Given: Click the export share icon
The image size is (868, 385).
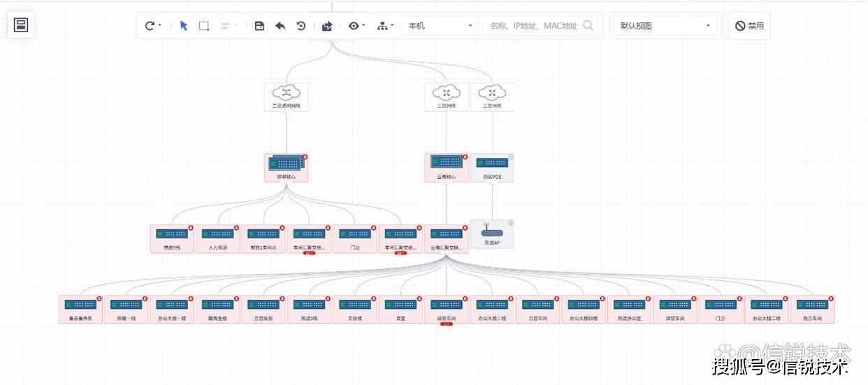Looking at the screenshot, I should [327, 26].
